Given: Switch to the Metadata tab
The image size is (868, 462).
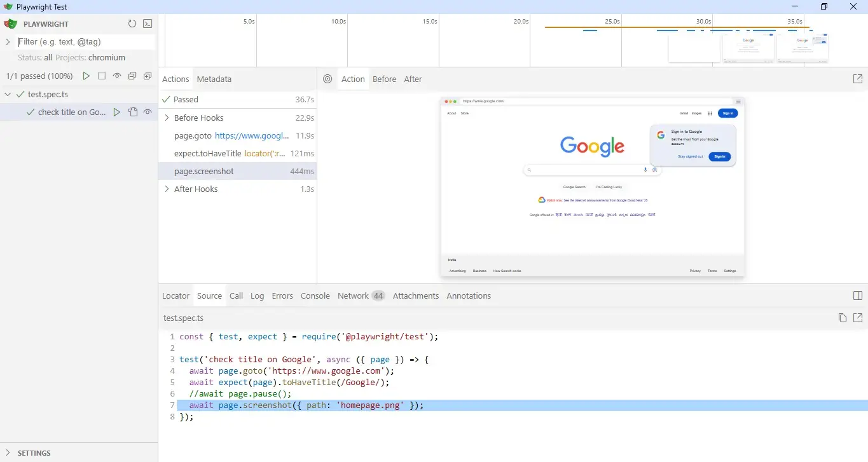Looking at the screenshot, I should click(x=214, y=79).
